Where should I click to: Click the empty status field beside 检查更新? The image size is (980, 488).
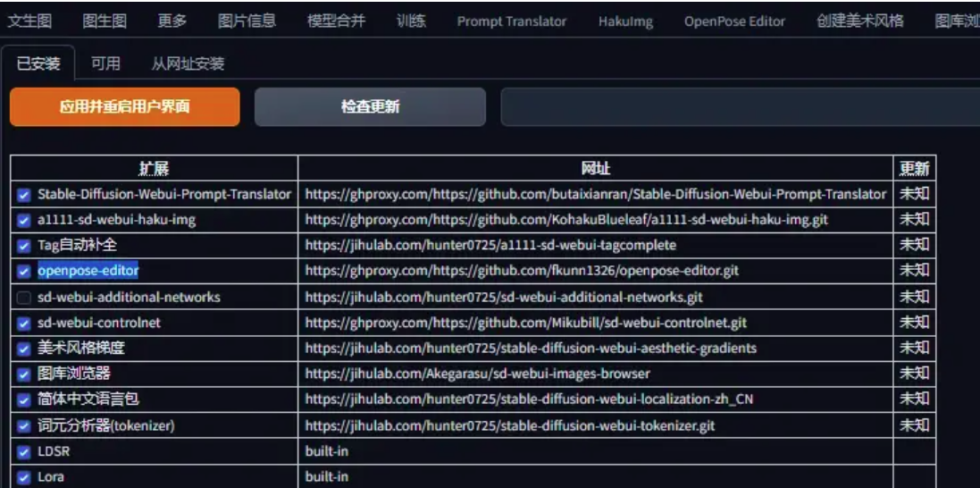(x=740, y=107)
